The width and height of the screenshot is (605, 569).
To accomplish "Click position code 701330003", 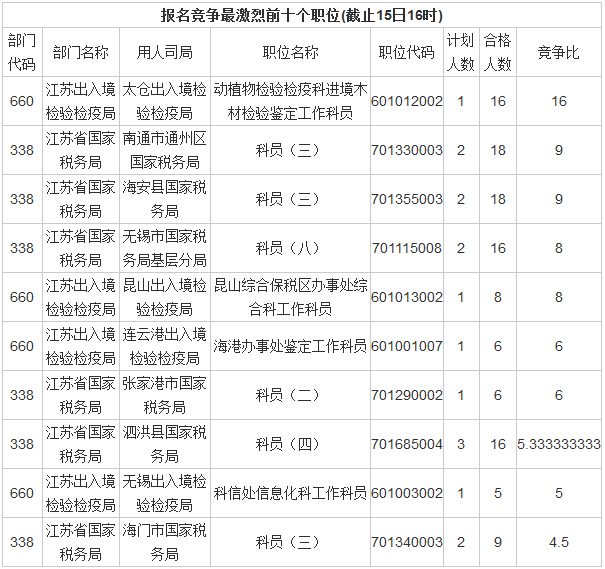I will point(407,150).
